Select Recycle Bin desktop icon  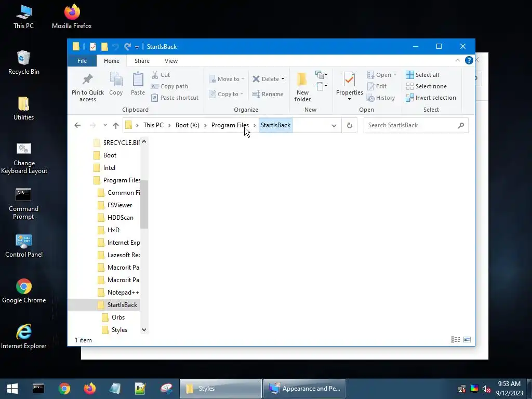click(x=23, y=62)
